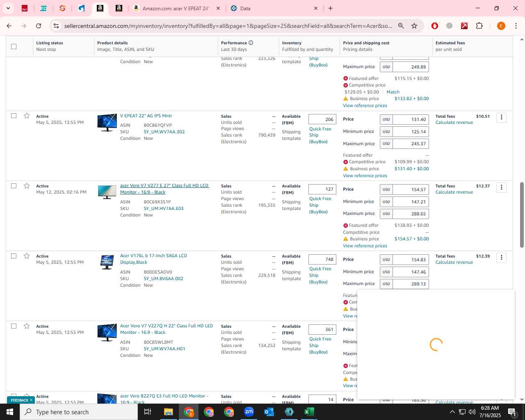This screenshot has width=525, height=420.
Task: Open the Adobe Acrobat extension icon
Action: (x=464, y=26)
